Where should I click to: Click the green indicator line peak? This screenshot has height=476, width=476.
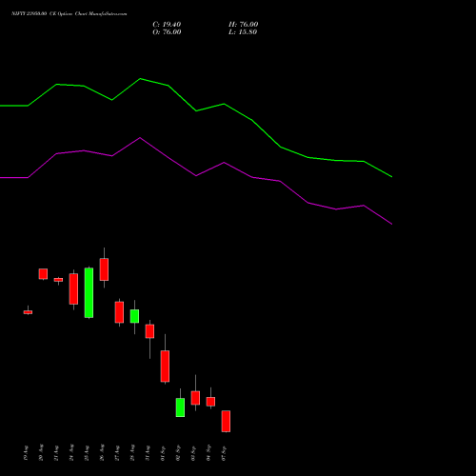coord(140,79)
